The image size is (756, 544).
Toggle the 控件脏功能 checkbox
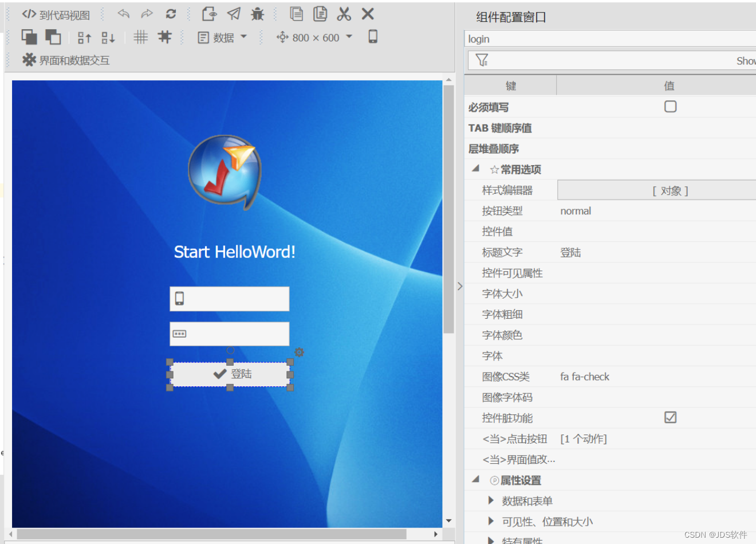pyautogui.click(x=670, y=417)
